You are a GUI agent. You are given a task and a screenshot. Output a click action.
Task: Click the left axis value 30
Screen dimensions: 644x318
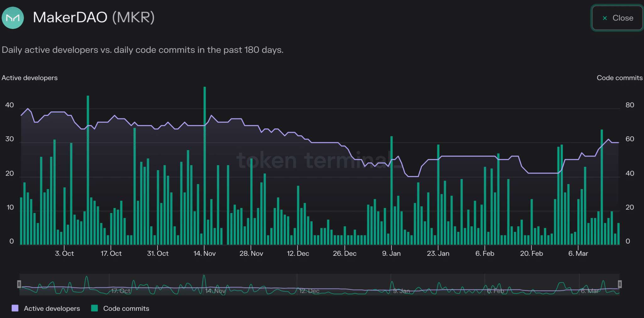[x=9, y=139]
